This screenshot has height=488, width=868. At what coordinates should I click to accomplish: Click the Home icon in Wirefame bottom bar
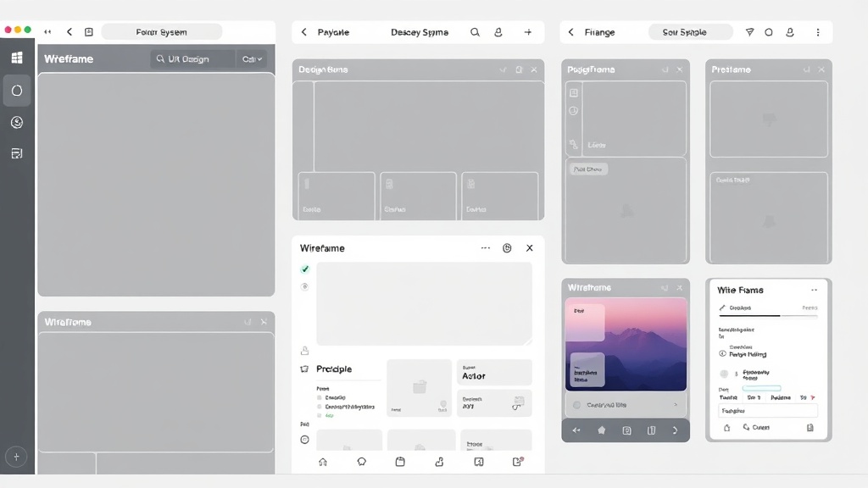click(x=323, y=462)
